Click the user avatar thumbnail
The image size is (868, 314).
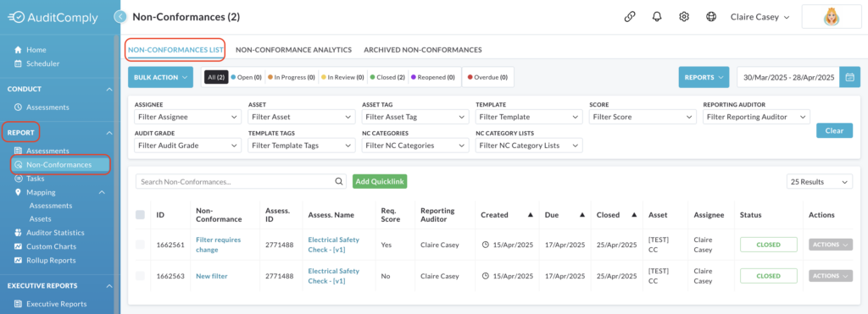coord(831,17)
